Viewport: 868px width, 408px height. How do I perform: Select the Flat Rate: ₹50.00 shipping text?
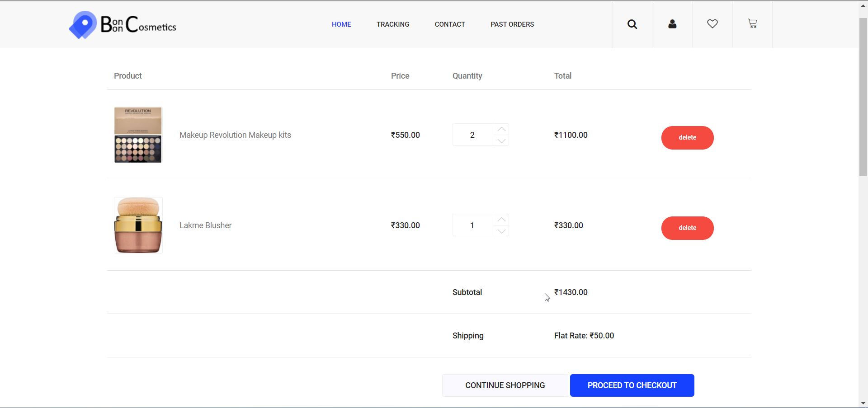[584, 336]
